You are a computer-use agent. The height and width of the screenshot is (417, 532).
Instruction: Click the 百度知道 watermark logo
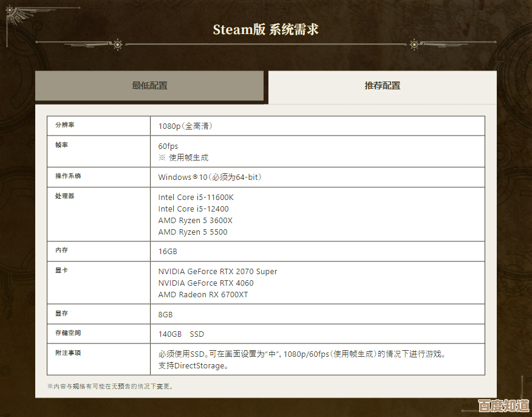[503, 404]
